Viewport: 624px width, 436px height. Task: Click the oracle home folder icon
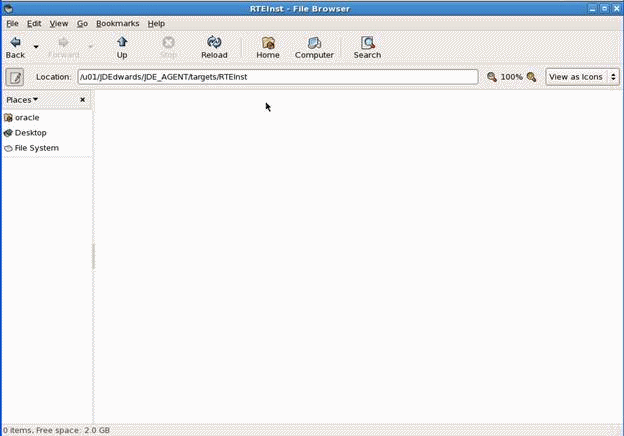tap(8, 117)
